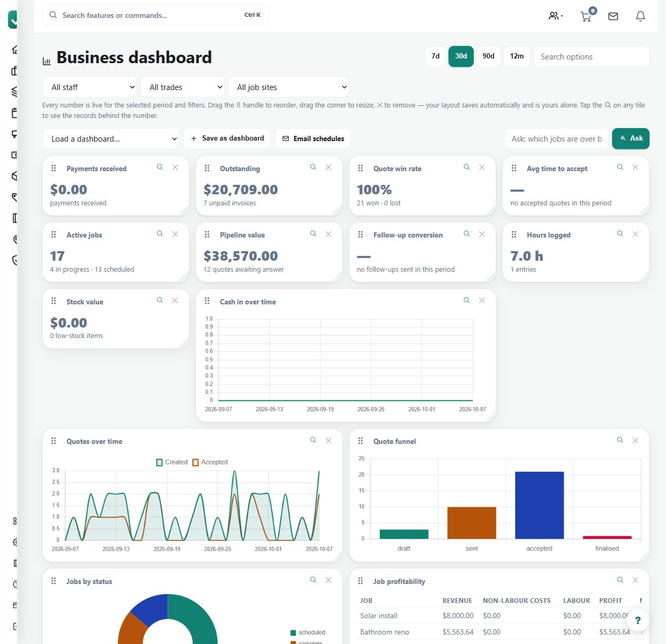Grab the Payments received drag handle

coord(53,168)
